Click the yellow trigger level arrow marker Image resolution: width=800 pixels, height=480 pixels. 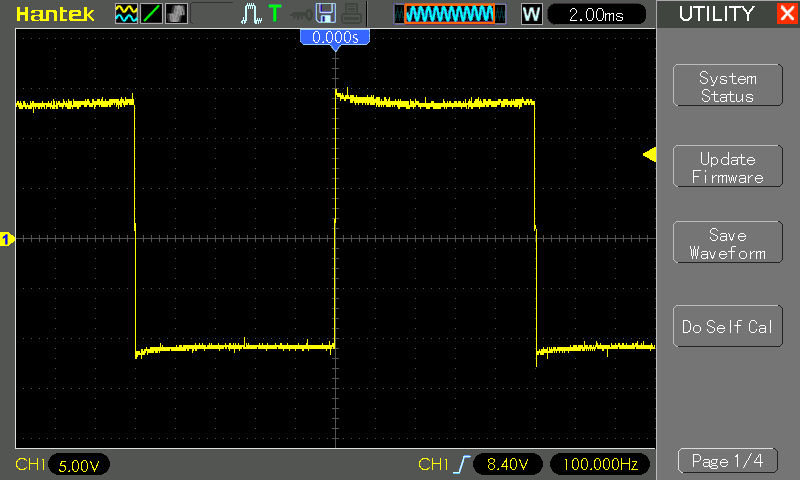click(649, 154)
